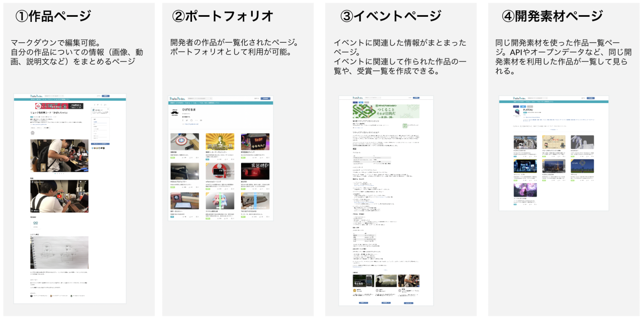Click the Twitter icon on ひげだるま's profile

click(x=187, y=120)
